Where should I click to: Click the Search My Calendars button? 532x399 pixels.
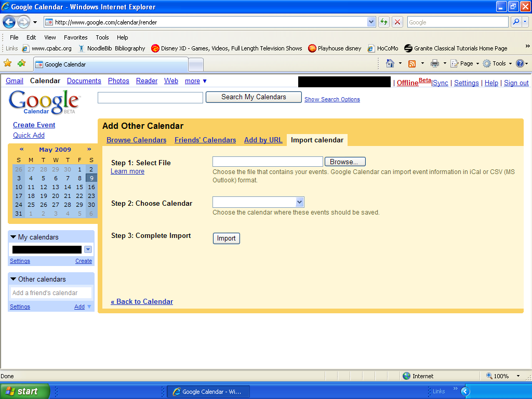(254, 97)
